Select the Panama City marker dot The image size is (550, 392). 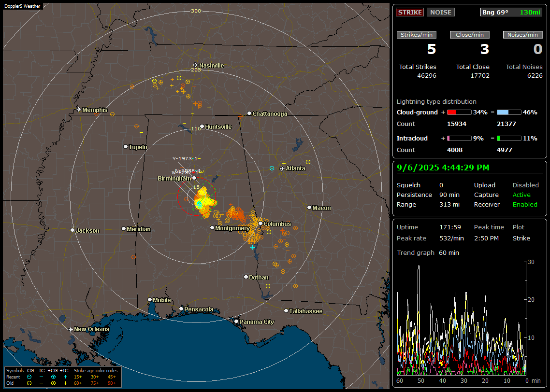coord(236,321)
